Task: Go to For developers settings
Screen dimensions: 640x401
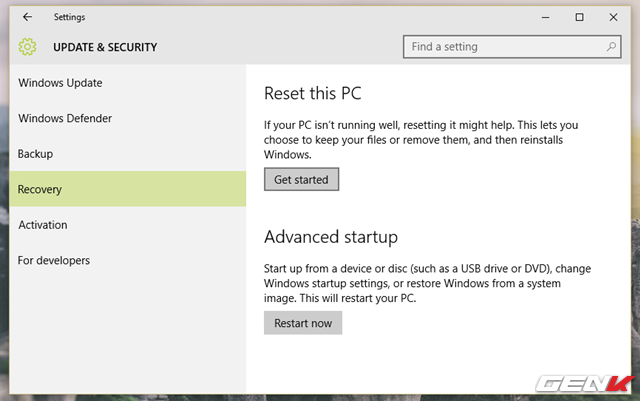Action: coord(54,260)
